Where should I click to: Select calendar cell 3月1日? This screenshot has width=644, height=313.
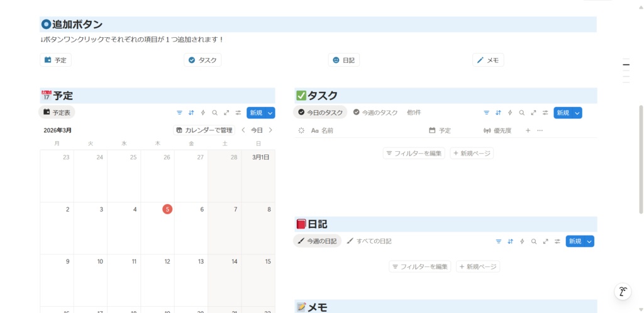(258, 176)
